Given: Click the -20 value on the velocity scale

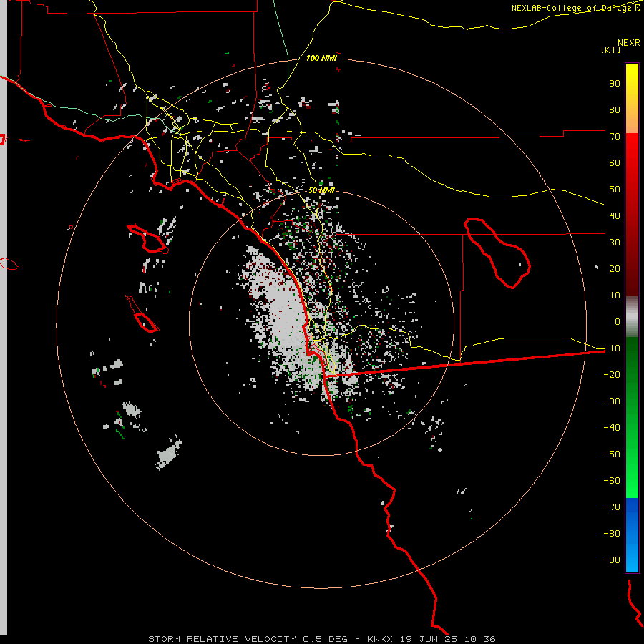Looking at the screenshot, I should [612, 375].
